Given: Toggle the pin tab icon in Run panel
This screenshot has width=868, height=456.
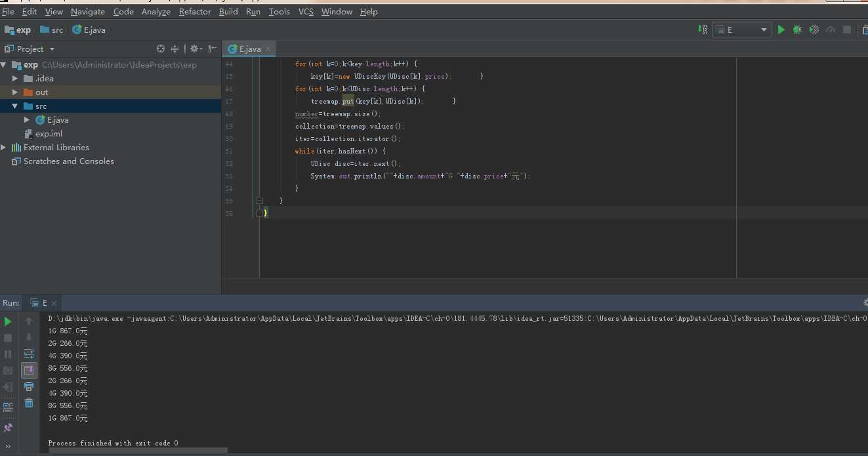Looking at the screenshot, I should click(x=8, y=428).
